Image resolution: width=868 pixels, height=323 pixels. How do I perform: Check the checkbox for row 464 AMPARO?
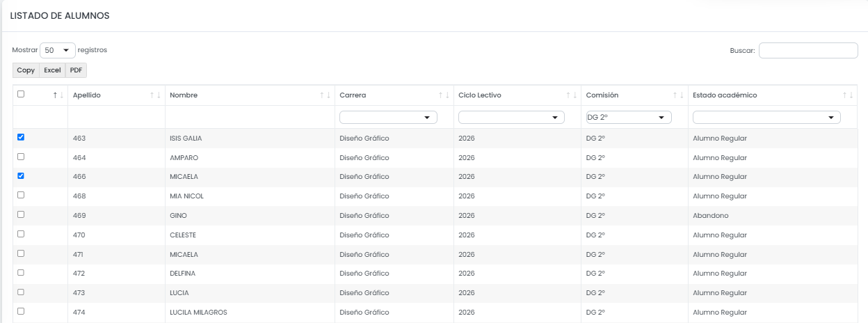(21, 157)
